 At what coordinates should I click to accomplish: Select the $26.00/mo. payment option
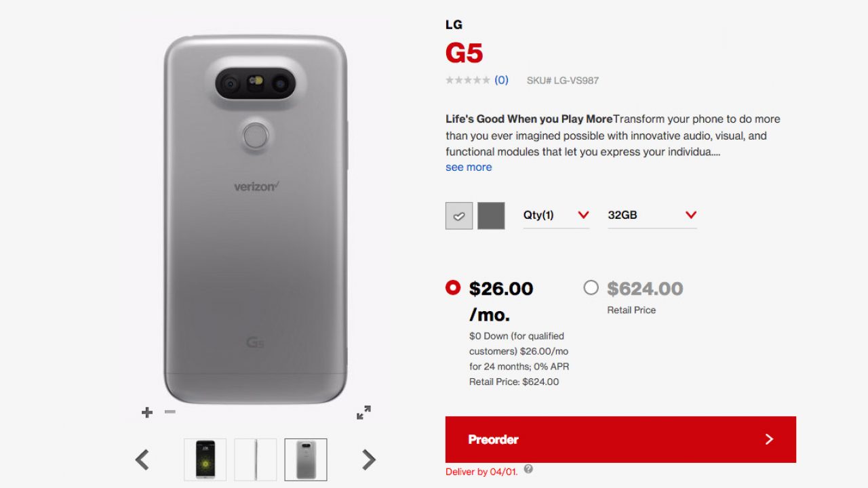[x=453, y=287]
